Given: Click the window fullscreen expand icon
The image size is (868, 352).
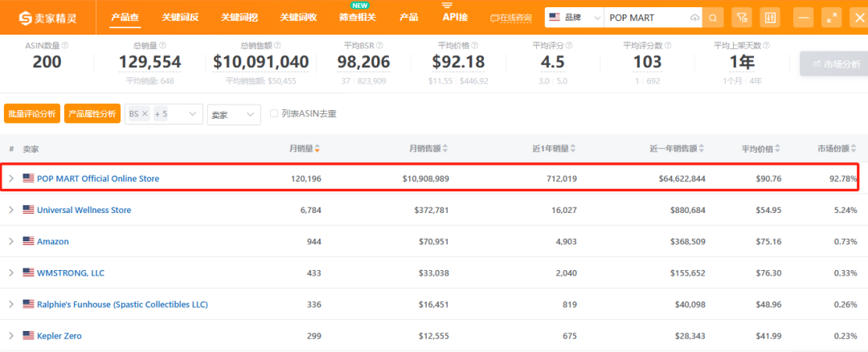Looking at the screenshot, I should click(x=831, y=18).
